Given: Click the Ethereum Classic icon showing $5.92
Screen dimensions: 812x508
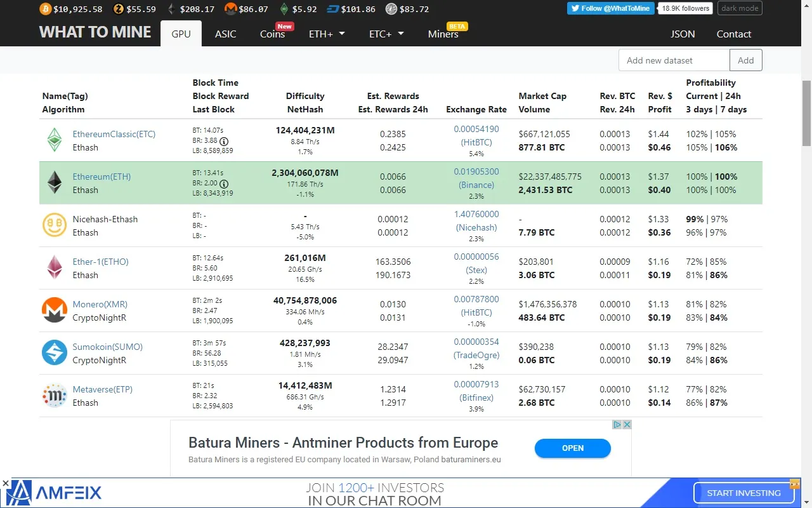Looking at the screenshot, I should pos(284,9).
